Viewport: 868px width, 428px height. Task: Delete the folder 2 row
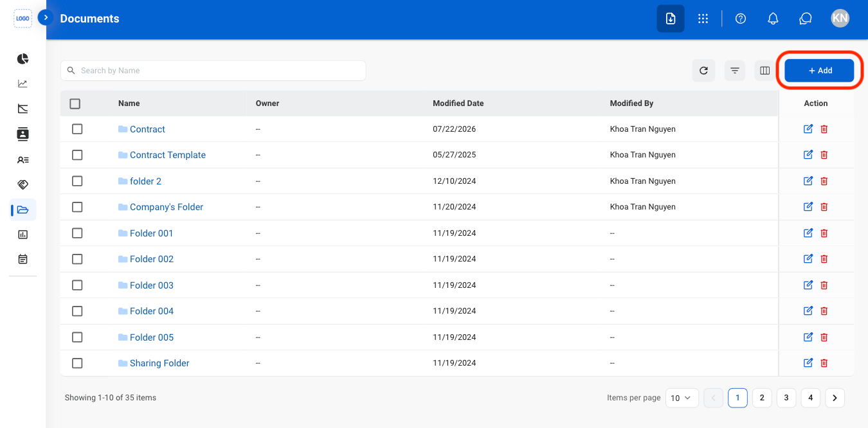[824, 181]
